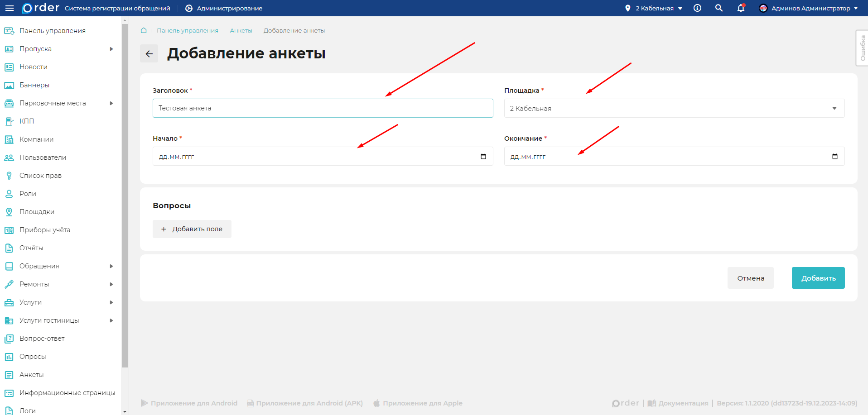Click the notification bell icon
This screenshot has height=415, width=868.
coord(741,8)
